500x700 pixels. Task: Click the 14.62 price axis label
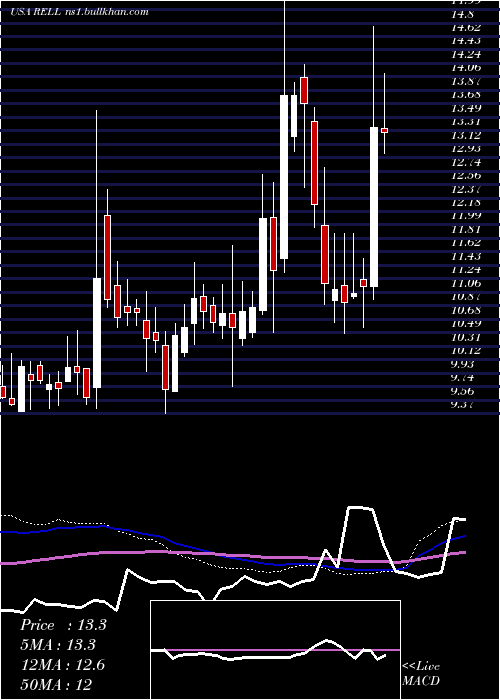466,27
